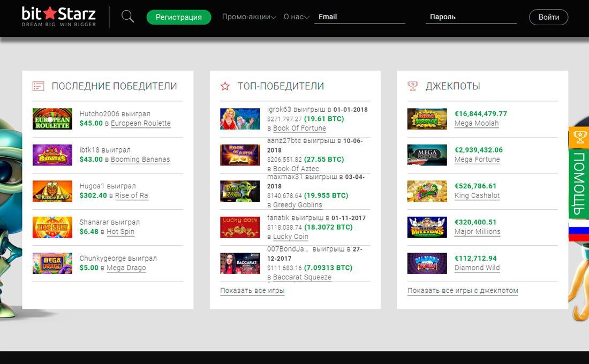Open the Mega Fortune jackpot thumbnail

pos(427,155)
